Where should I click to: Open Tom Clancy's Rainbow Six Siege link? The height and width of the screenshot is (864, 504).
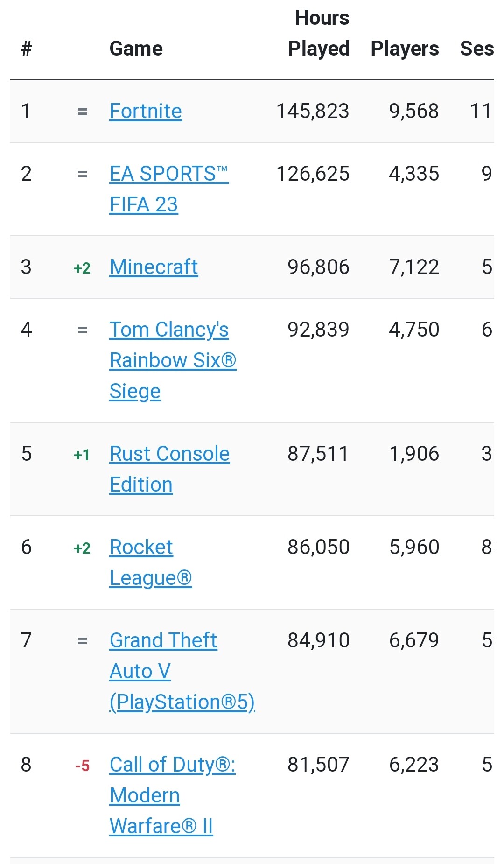173,360
